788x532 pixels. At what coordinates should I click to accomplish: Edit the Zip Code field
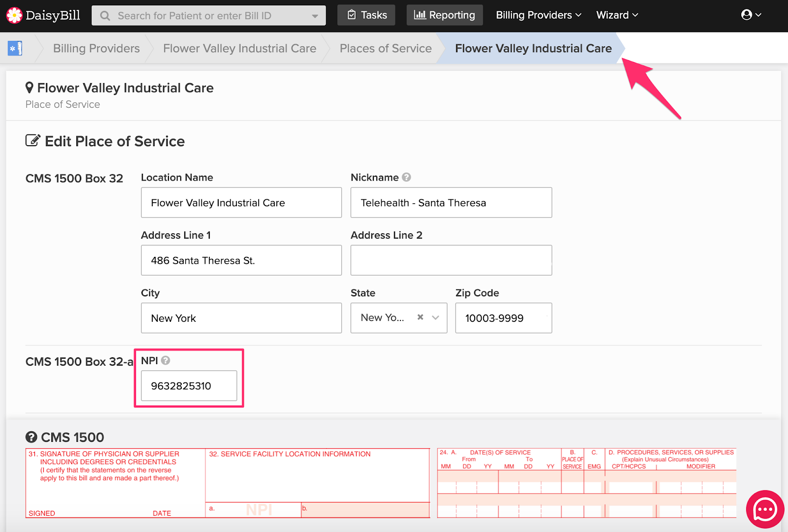tap(503, 318)
